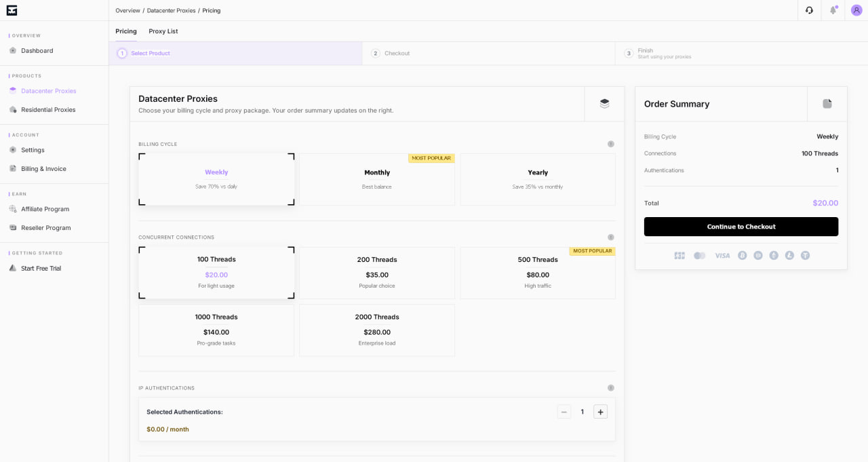Image resolution: width=868 pixels, height=462 pixels.
Task: Click the Concurrent Connections info icon
Action: 611,237
